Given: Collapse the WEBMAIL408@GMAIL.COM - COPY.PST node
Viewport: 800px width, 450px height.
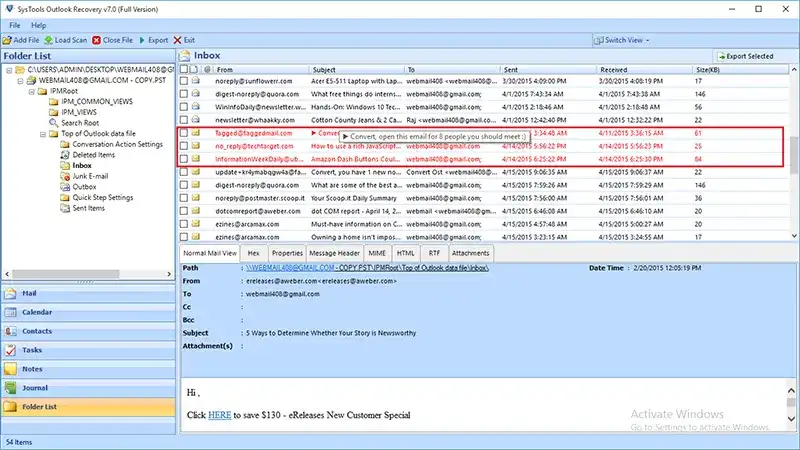Looking at the screenshot, I should [20, 81].
